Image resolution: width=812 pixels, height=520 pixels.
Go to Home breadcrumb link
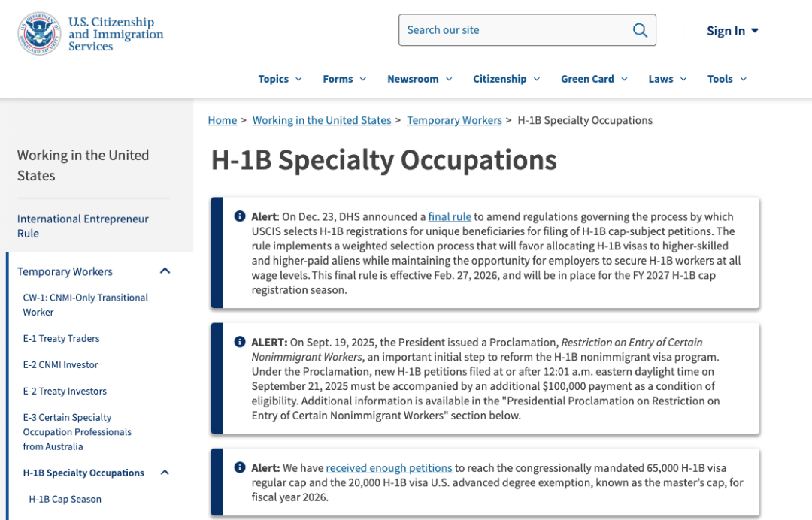point(222,120)
